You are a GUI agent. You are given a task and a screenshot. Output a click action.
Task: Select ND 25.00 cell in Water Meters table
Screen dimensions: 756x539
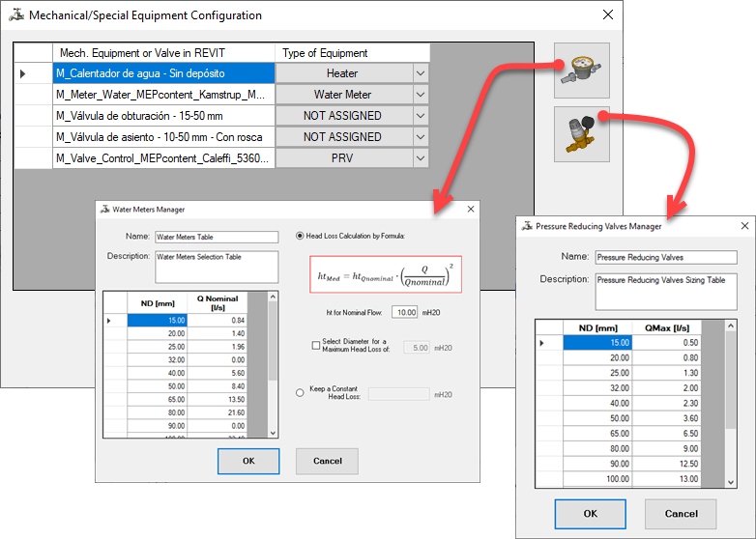(158, 347)
